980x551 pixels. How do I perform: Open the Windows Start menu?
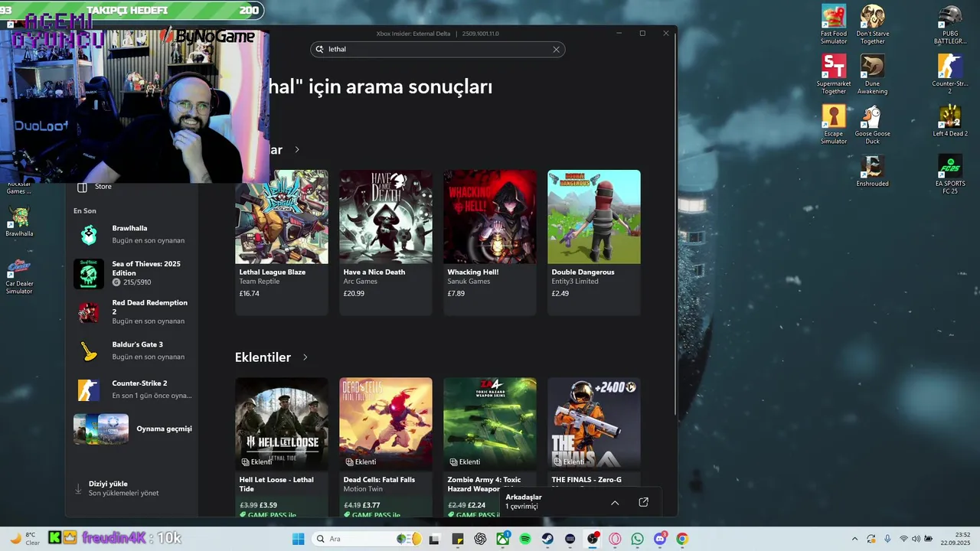click(x=298, y=539)
